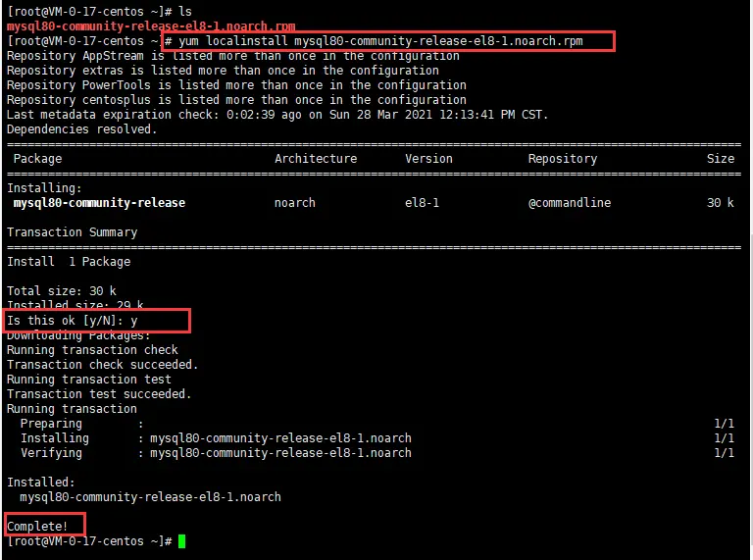The width and height of the screenshot is (753, 560).
Task: Click 'Installed:' label near bottom
Action: (x=41, y=483)
